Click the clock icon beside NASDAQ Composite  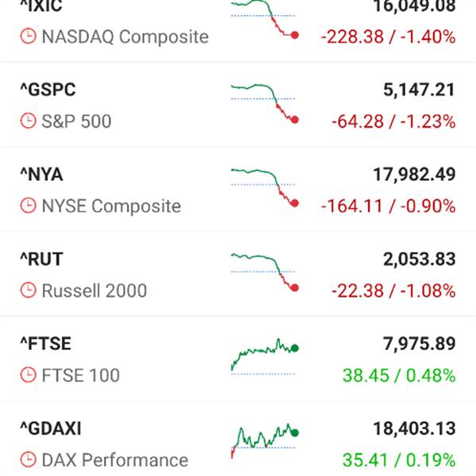pyautogui.click(x=29, y=36)
